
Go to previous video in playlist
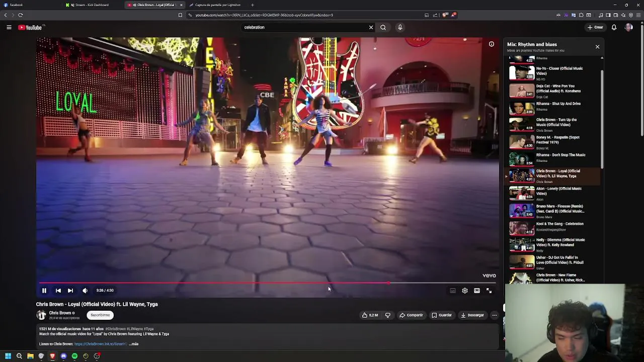(58, 291)
